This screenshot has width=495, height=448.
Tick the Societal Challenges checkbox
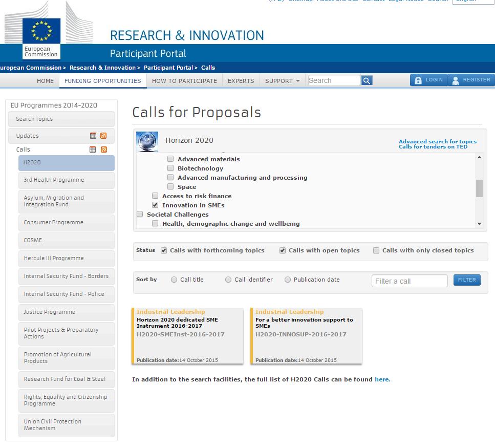140,214
